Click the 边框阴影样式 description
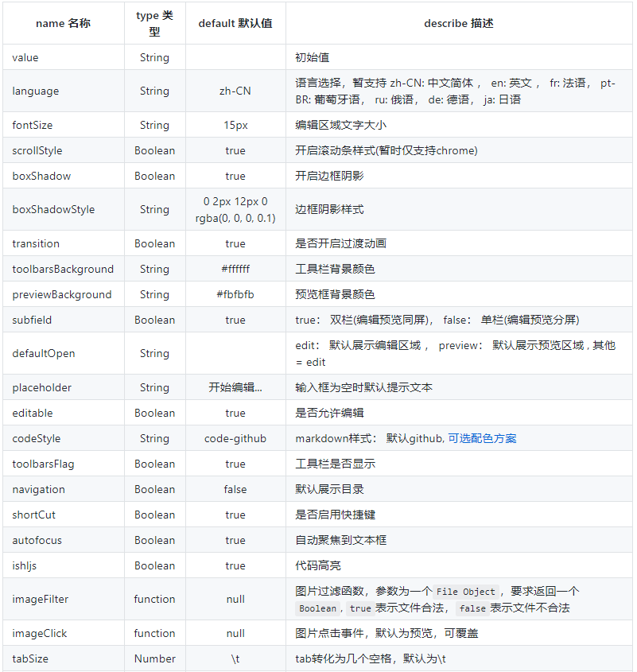 click(x=329, y=210)
